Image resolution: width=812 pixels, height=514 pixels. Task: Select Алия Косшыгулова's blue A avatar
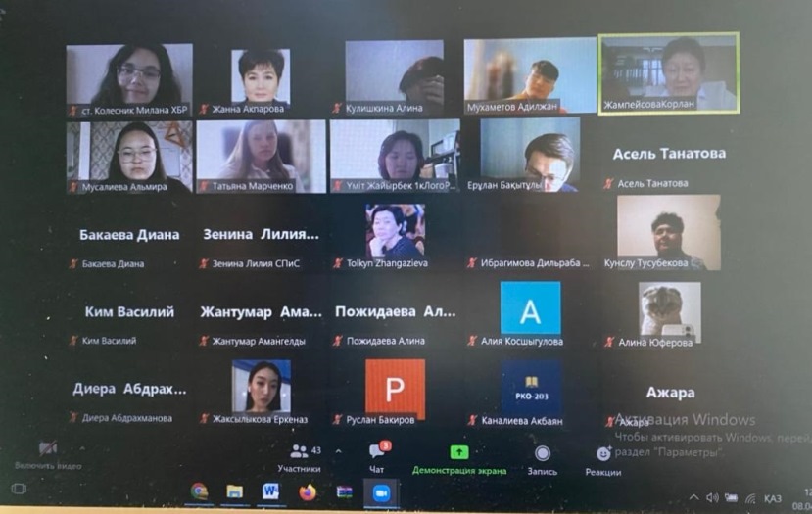coord(530,308)
